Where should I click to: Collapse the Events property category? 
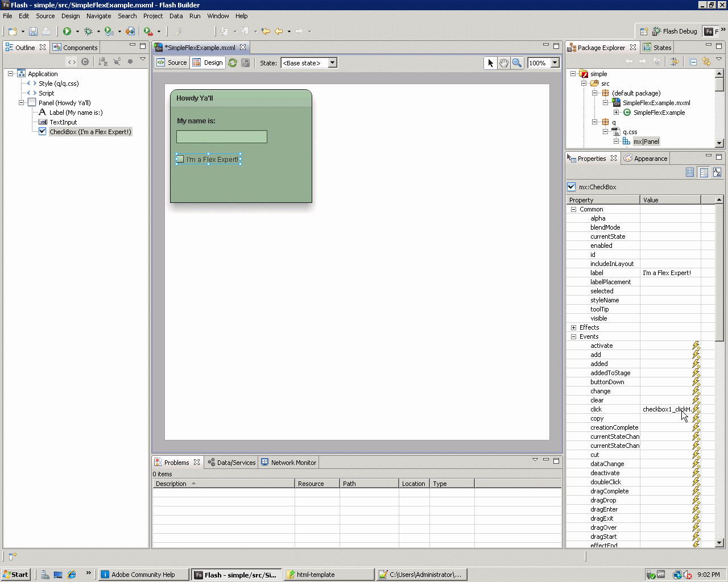tap(573, 336)
